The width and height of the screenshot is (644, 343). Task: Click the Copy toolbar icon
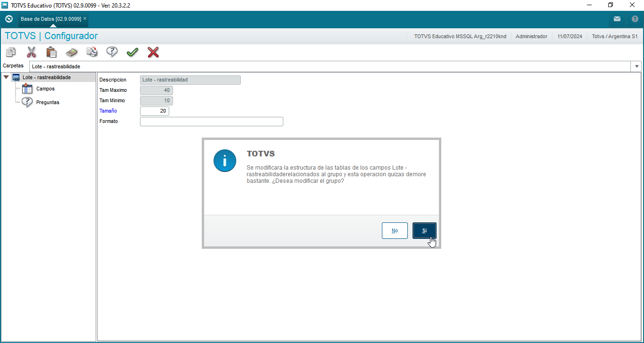point(10,52)
